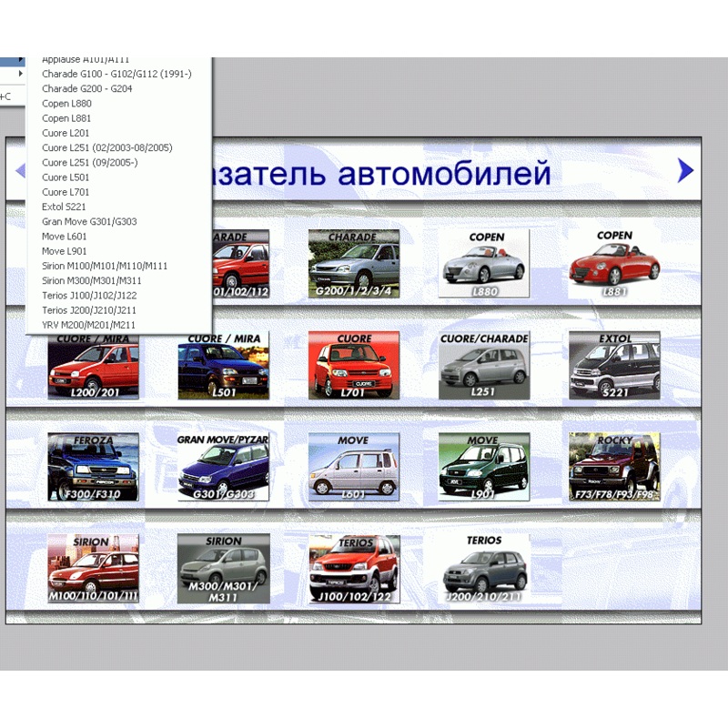Open red Copen L881 thumbnail
The height and width of the screenshot is (728, 728).
(x=614, y=264)
